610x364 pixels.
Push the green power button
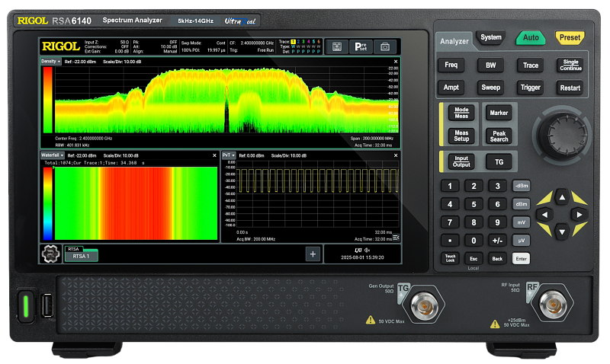(26, 305)
